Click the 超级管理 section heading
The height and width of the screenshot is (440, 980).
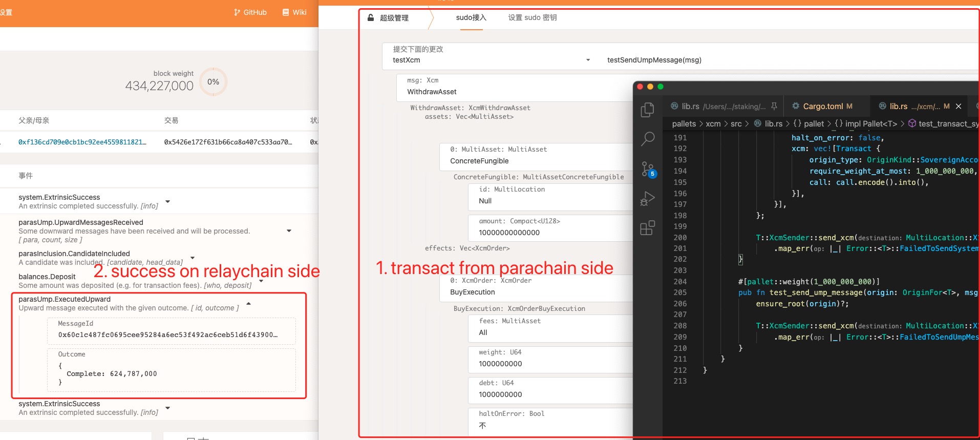pos(394,18)
